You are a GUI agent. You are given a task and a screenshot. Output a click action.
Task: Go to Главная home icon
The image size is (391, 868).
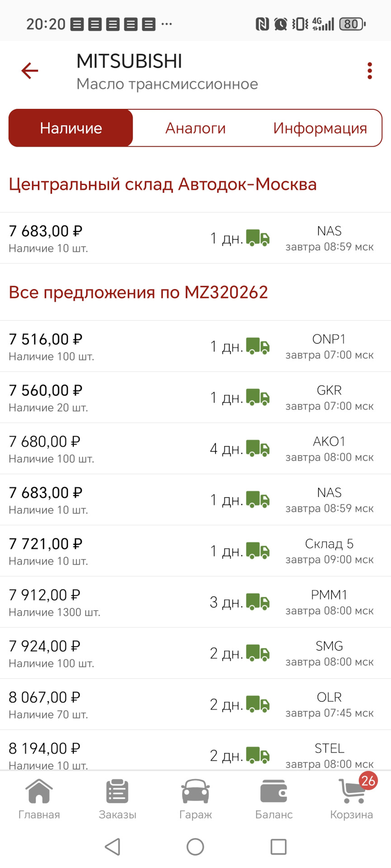[39, 799]
